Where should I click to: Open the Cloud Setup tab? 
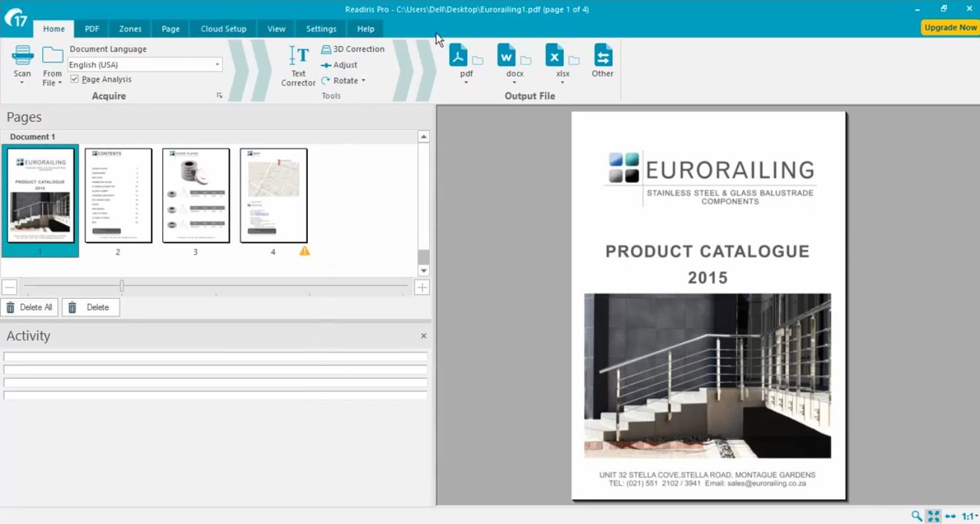pos(223,29)
